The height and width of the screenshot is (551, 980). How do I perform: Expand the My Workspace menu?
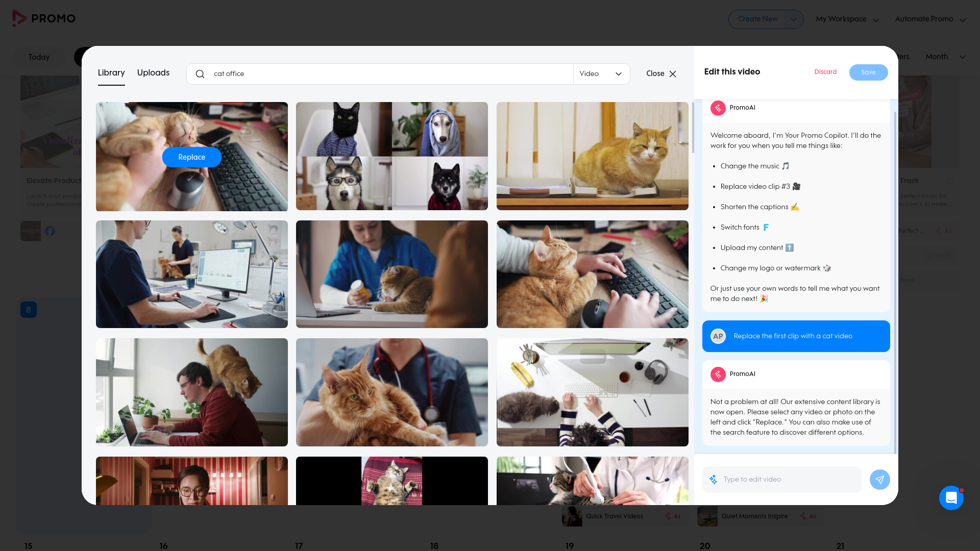pyautogui.click(x=847, y=19)
